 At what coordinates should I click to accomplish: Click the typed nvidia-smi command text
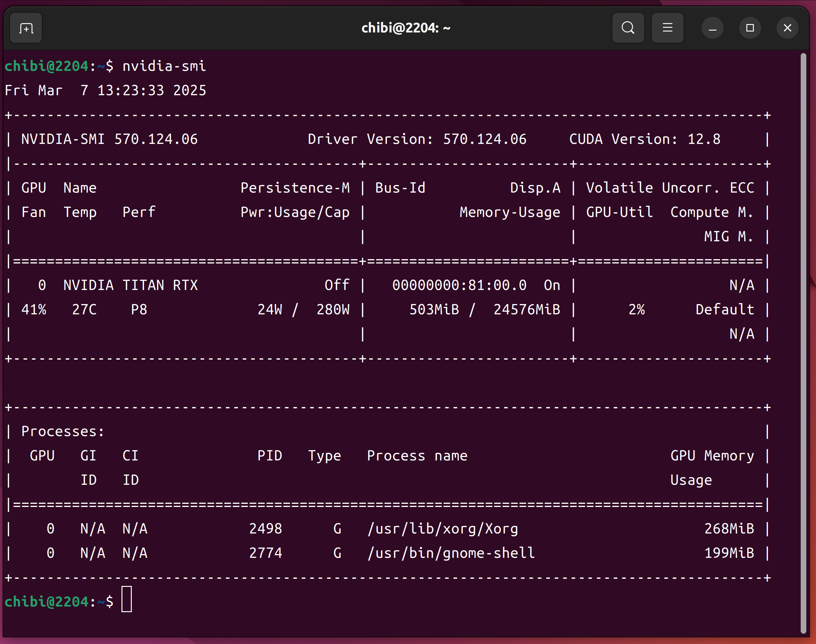(164, 66)
